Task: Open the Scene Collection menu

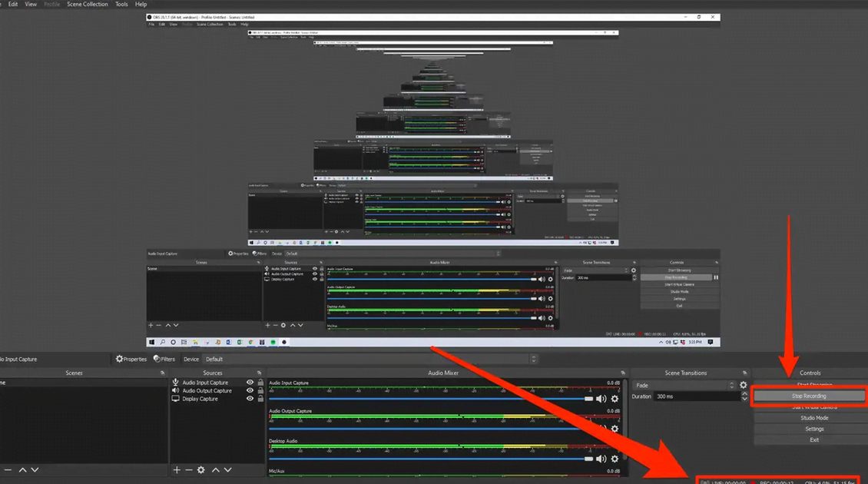Action: click(87, 4)
